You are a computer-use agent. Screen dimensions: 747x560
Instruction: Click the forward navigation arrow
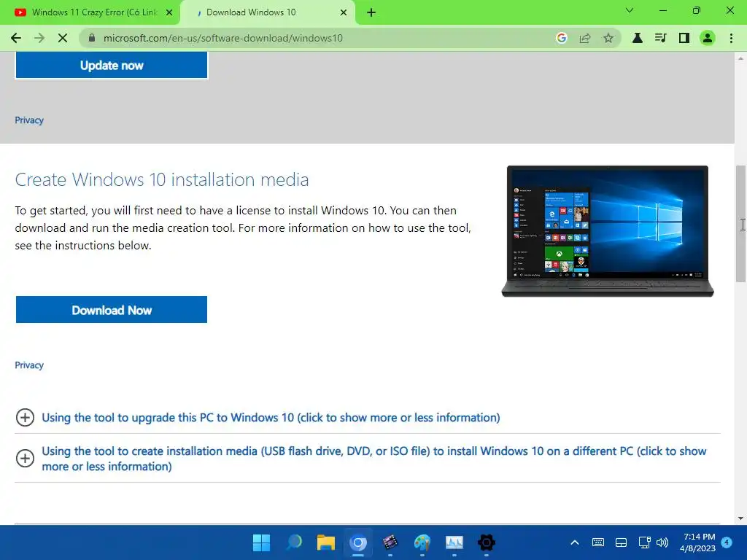pyautogui.click(x=39, y=38)
